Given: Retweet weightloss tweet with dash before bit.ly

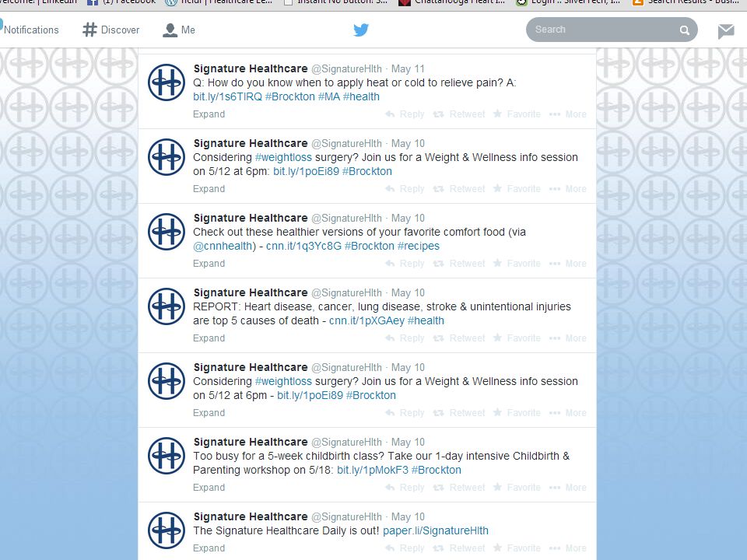Looking at the screenshot, I should coord(459,413).
